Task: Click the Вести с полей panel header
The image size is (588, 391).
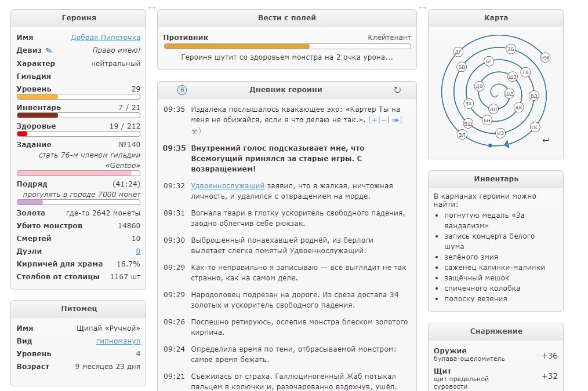Action: pyautogui.click(x=287, y=18)
